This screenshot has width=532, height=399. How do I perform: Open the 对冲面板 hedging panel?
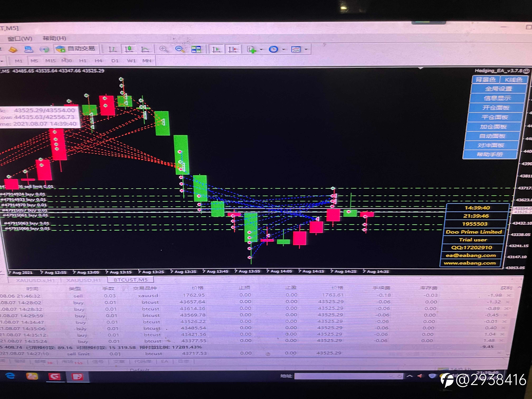tap(491, 145)
